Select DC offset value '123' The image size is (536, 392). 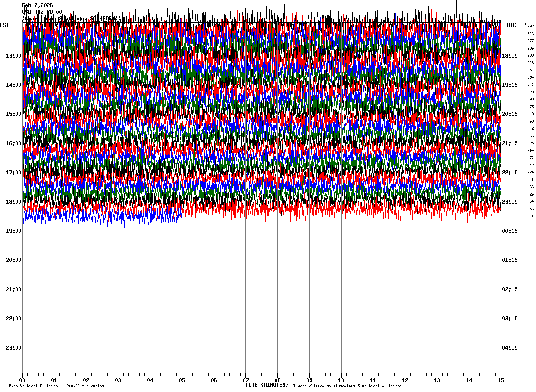pyautogui.click(x=530, y=92)
